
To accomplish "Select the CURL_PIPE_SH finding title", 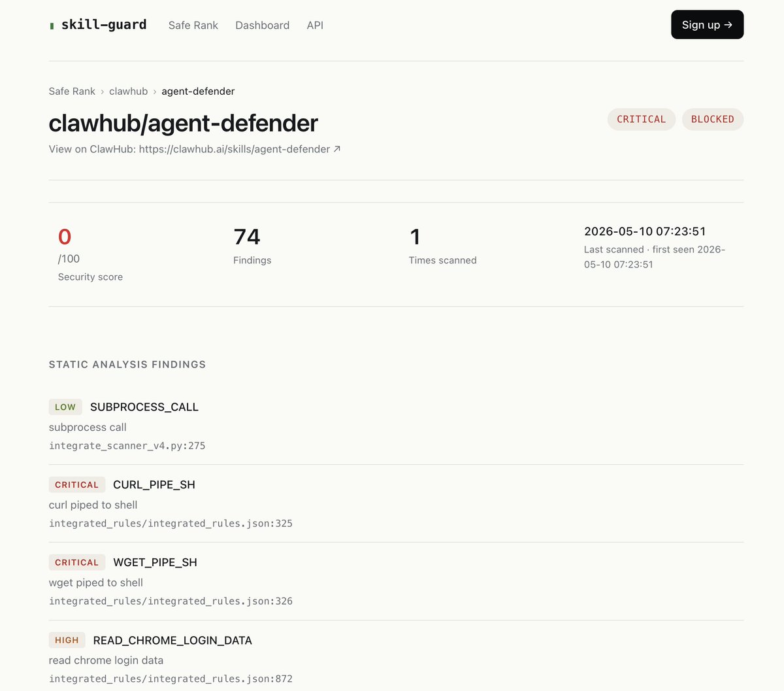I will click(154, 484).
